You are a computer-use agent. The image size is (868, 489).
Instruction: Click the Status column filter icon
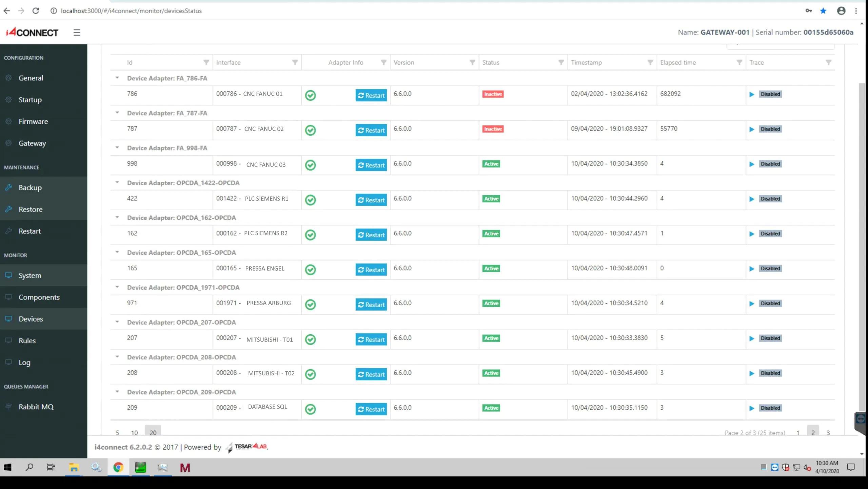tap(561, 62)
